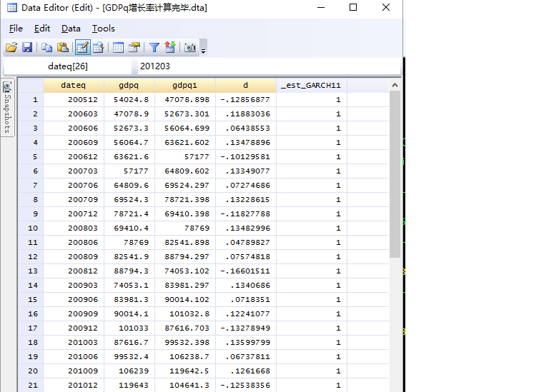Open the Tools menu
Viewport: 549px width, 392px height.
tap(103, 29)
